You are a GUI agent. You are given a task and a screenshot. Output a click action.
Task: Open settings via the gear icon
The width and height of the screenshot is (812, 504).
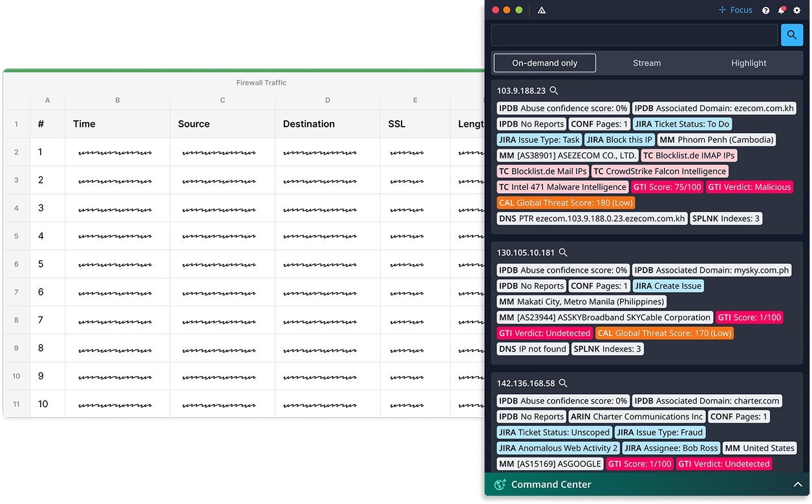tap(797, 10)
